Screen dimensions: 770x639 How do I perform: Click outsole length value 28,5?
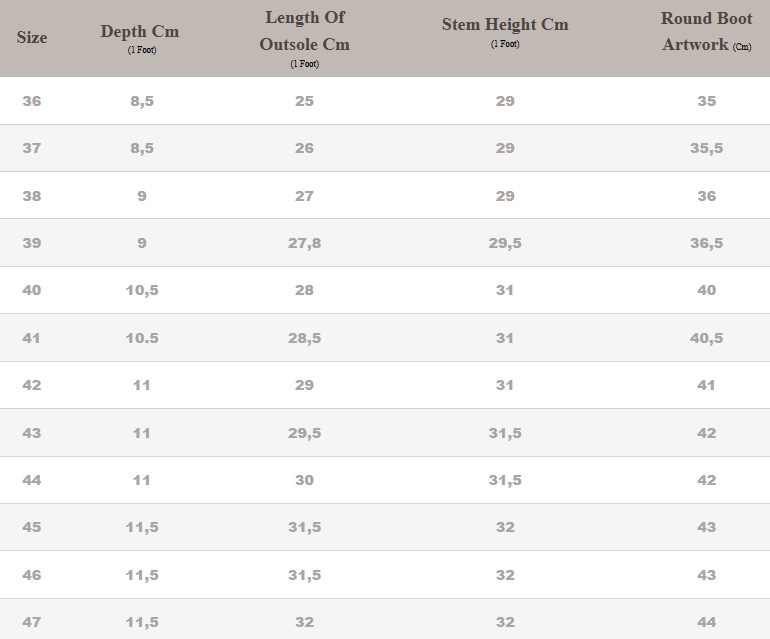click(305, 338)
